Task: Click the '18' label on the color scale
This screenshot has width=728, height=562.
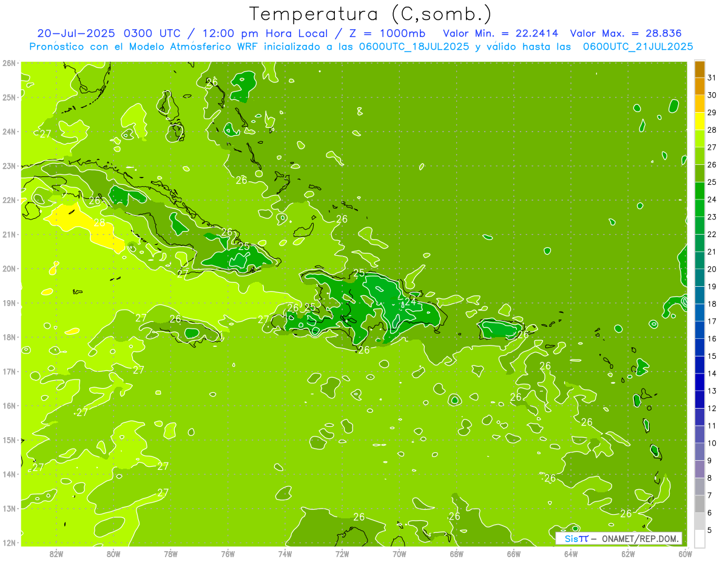Action: coord(712,304)
